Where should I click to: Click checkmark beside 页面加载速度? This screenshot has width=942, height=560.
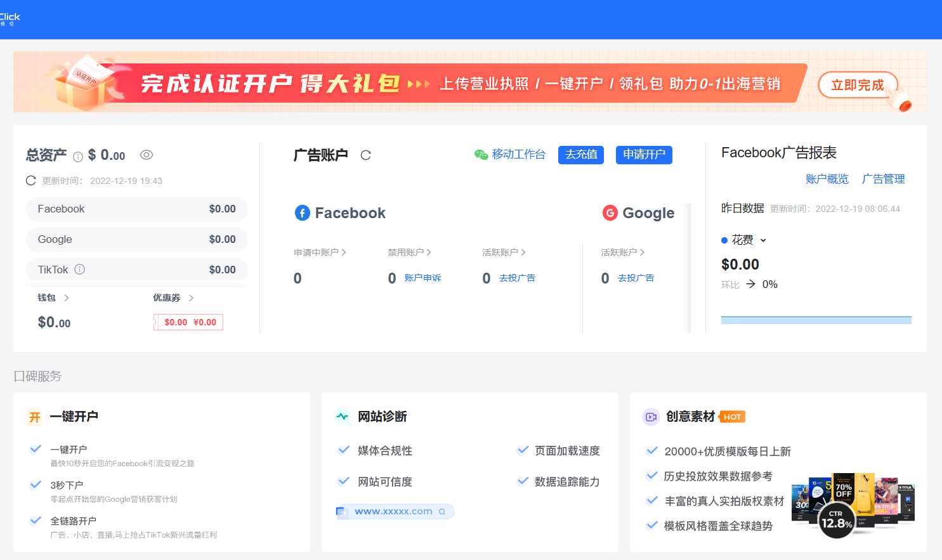click(x=523, y=450)
